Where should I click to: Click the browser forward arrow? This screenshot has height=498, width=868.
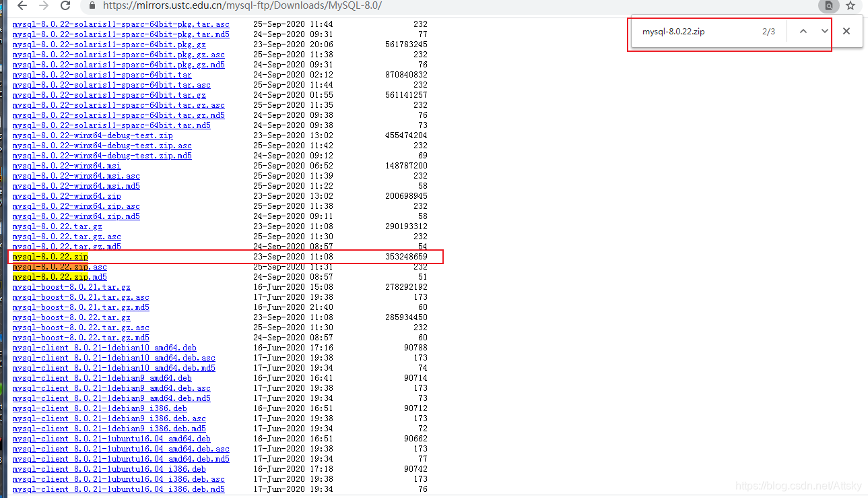click(43, 5)
